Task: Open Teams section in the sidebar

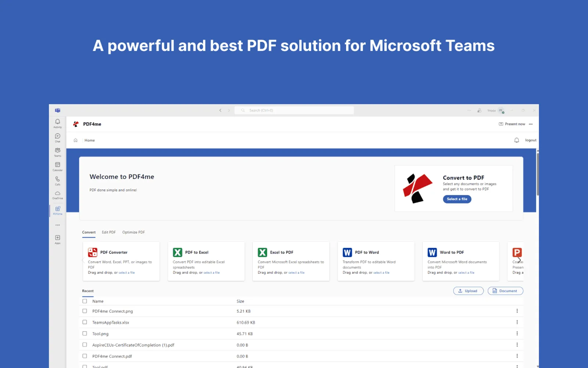Action: (58, 152)
